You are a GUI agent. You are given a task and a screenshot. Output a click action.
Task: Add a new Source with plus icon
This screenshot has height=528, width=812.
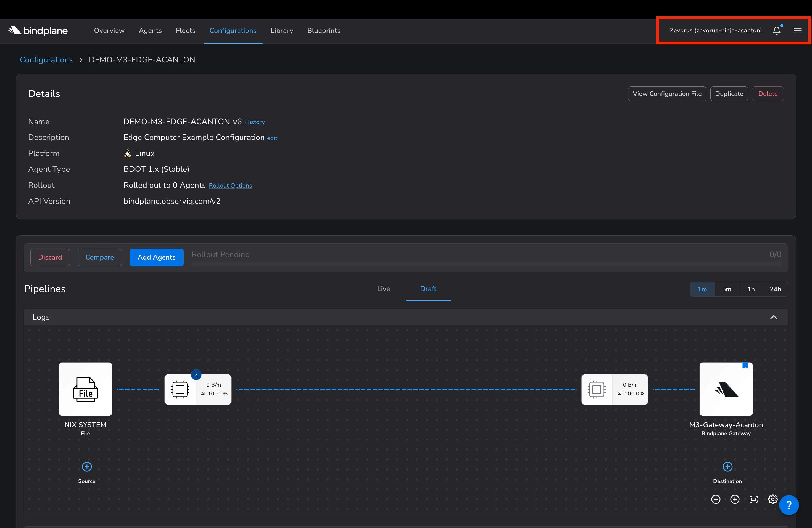pos(87,467)
